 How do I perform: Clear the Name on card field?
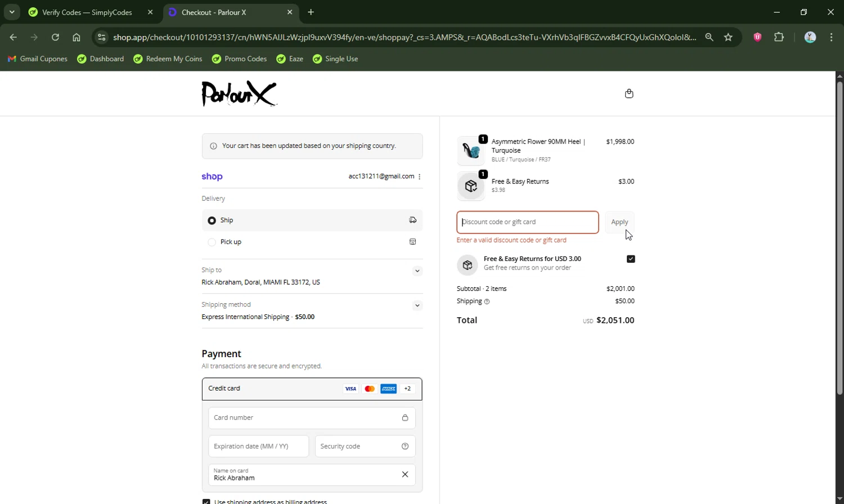click(405, 475)
